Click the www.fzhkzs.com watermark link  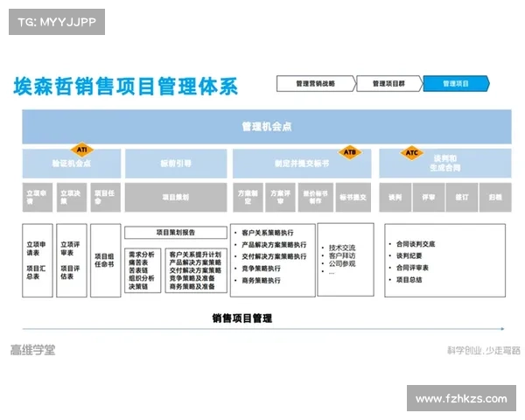[461, 399]
